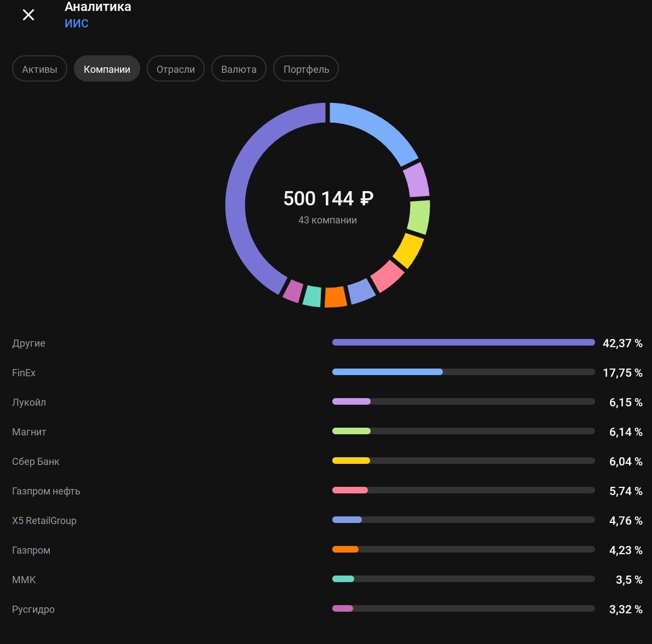Select the Компании tab

pyautogui.click(x=107, y=68)
